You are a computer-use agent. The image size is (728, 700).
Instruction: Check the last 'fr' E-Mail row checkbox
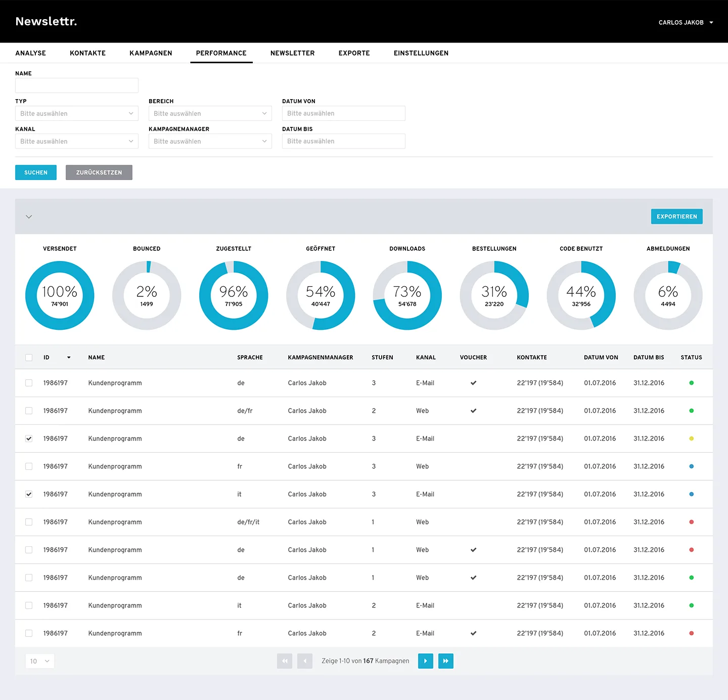[29, 633]
